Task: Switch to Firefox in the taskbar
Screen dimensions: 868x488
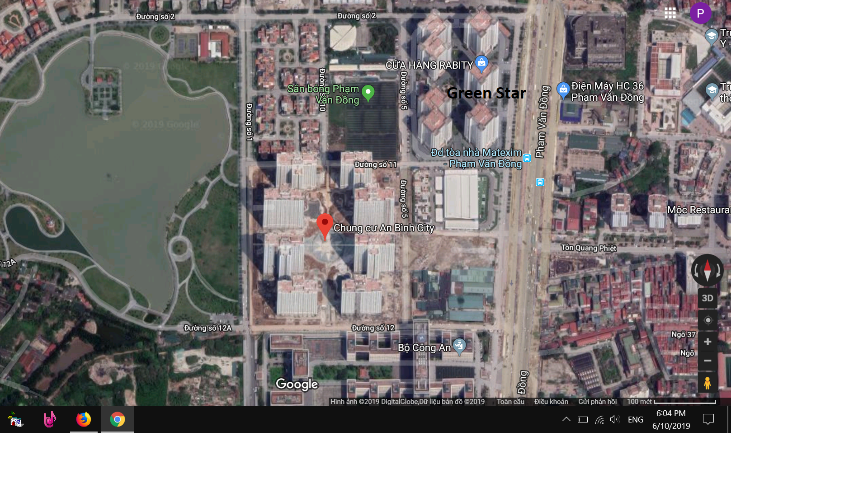Action: click(84, 419)
